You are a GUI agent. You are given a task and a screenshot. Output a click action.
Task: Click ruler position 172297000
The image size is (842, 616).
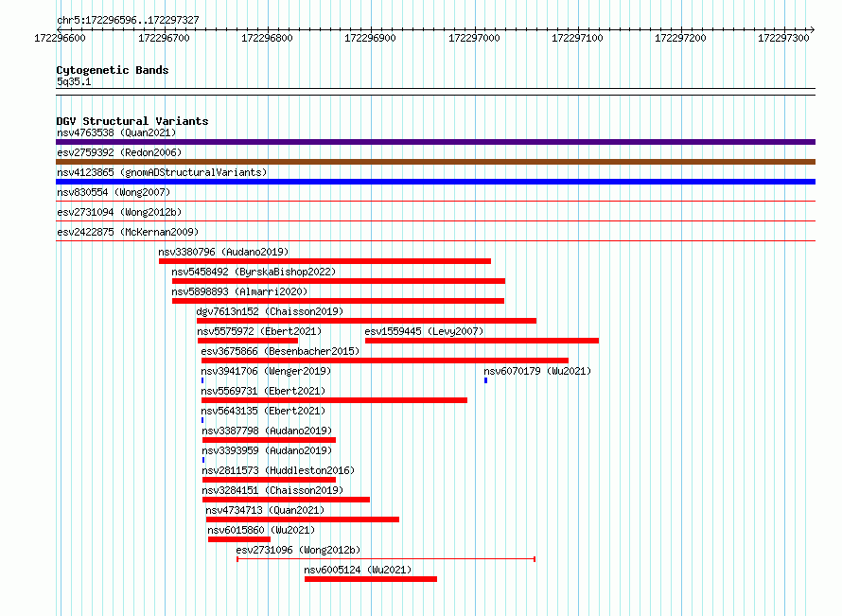[x=474, y=38]
